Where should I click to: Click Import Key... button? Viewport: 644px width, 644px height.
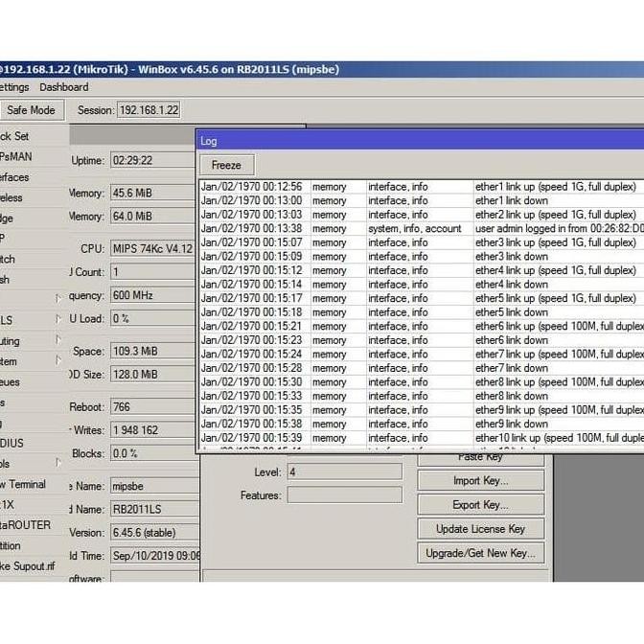click(480, 480)
